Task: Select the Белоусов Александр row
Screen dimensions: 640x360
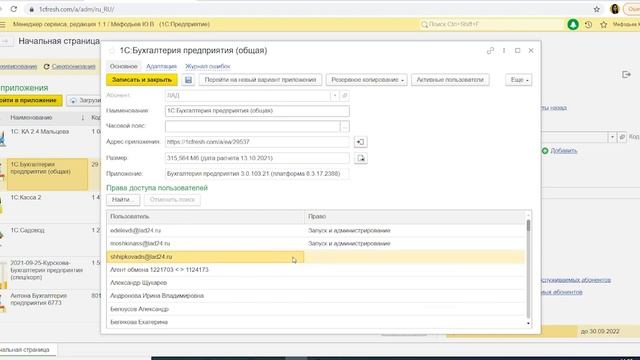Action: pyautogui.click(x=316, y=309)
